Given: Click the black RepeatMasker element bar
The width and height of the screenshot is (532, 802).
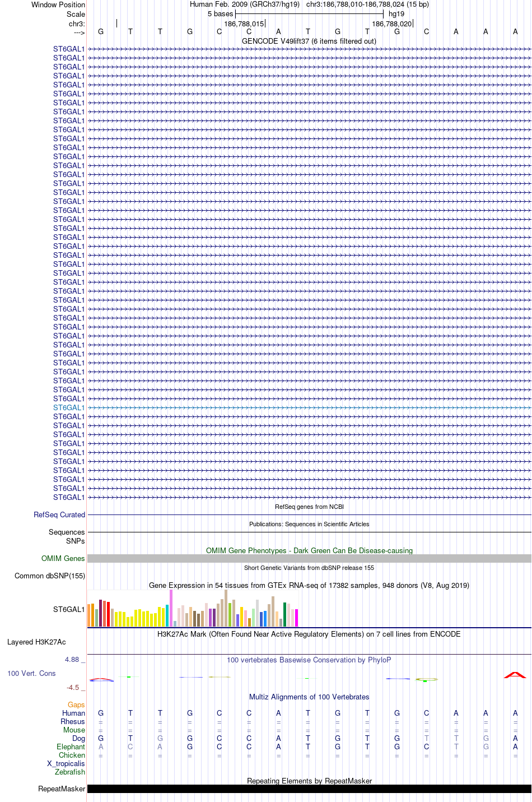Looking at the screenshot, I should click(309, 789).
